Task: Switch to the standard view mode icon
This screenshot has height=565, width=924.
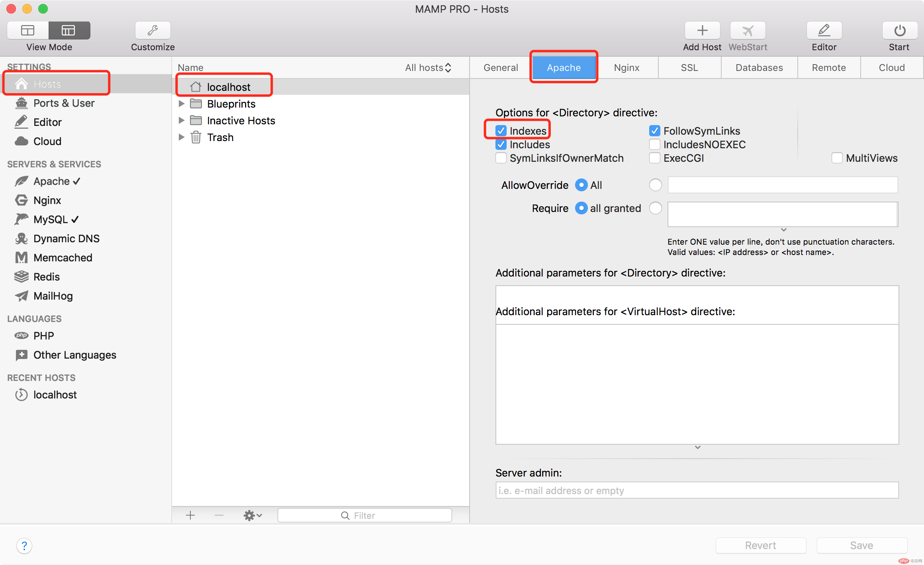Action: point(28,30)
